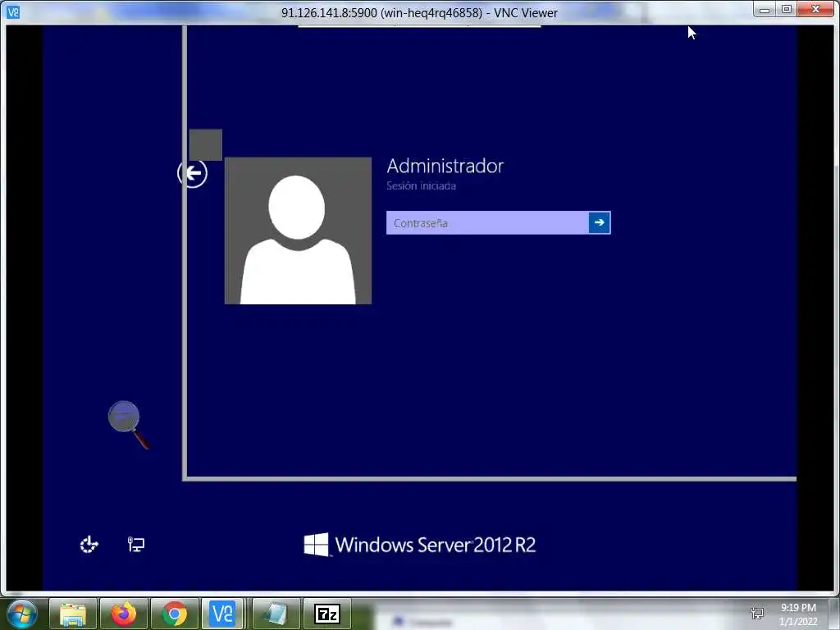Maximize the VNC Viewer window
This screenshot has width=840, height=630.
787,10
